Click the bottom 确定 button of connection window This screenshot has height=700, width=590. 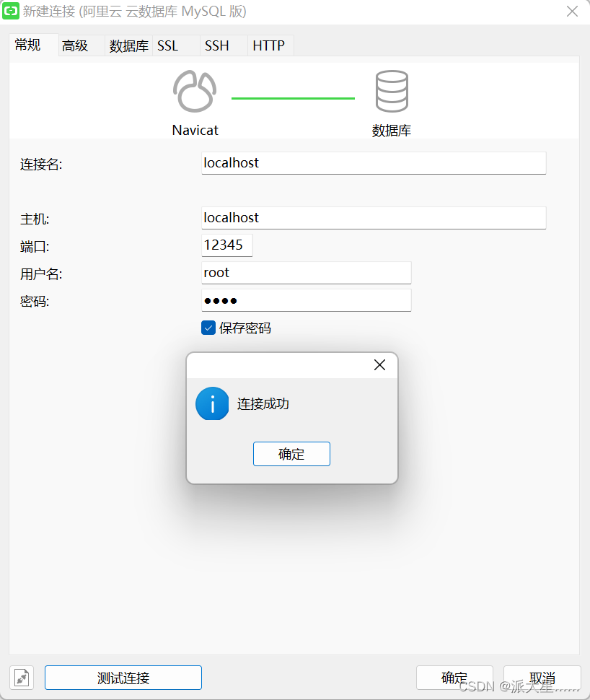coord(454,678)
